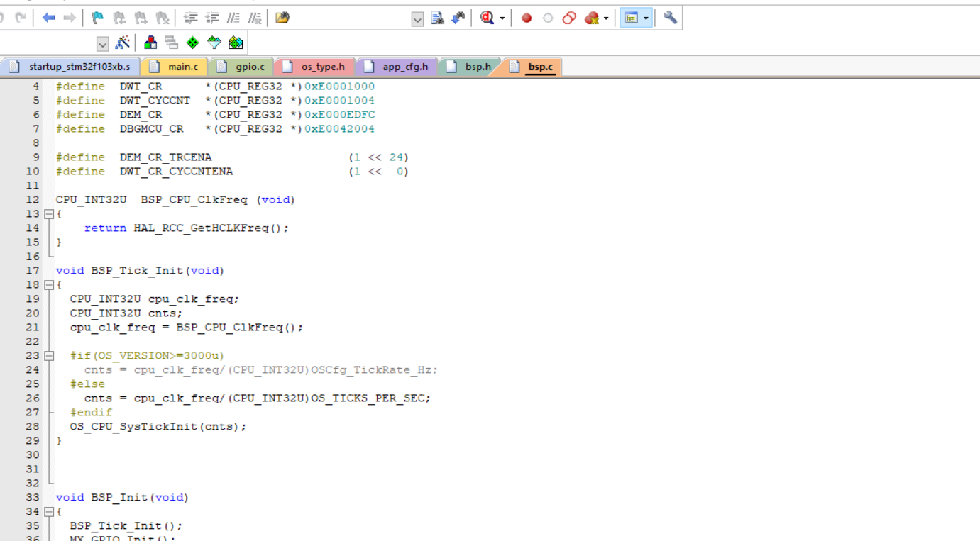Screen dimensions: 980x541
Task: Click line number 12 in the gutter
Action: [x=33, y=199]
